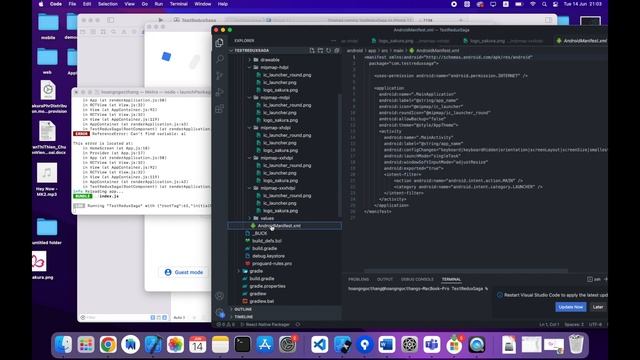The width and height of the screenshot is (640, 360).
Task: Open debug.keystore in Explorer
Action: 268,256
